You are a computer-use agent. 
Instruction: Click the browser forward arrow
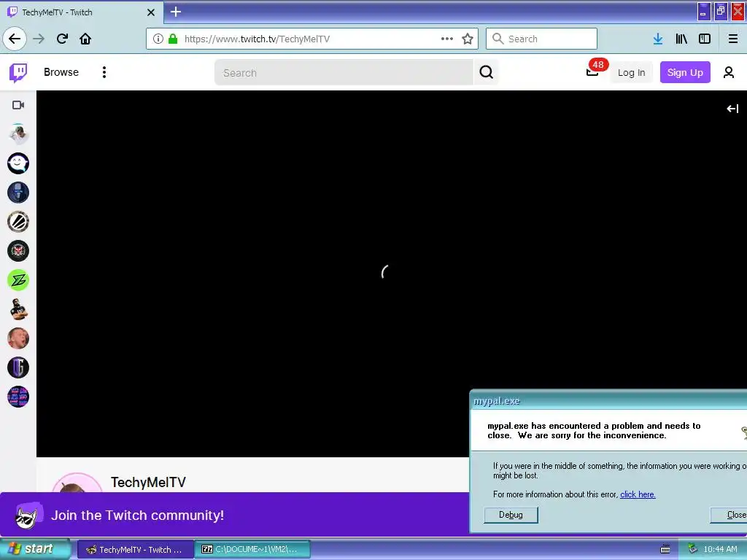point(39,39)
